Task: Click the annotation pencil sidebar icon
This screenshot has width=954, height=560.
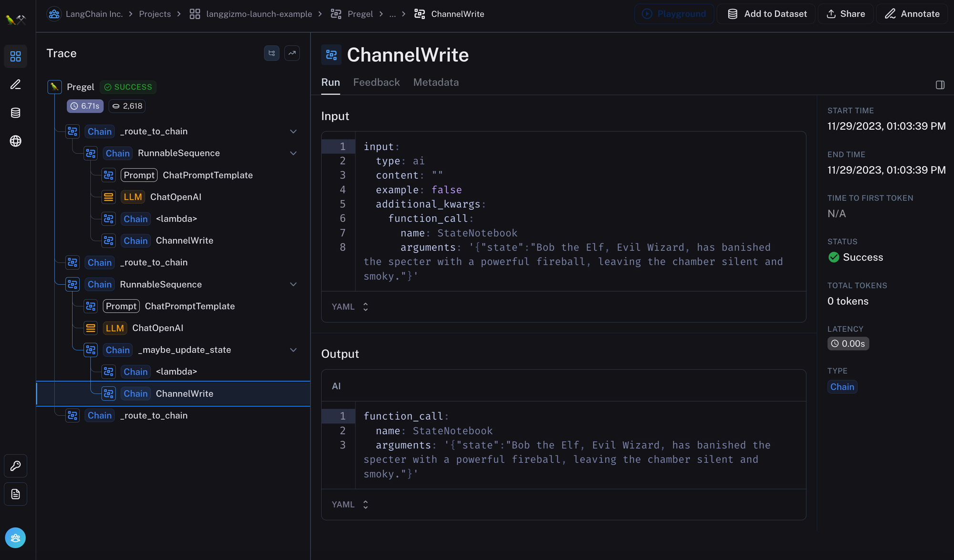Action: tap(15, 85)
